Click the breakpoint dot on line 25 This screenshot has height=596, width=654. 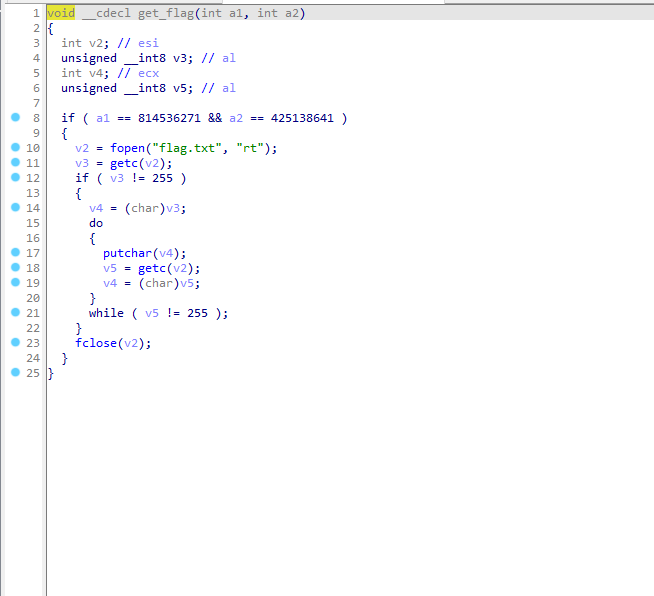pyautogui.click(x=15, y=373)
